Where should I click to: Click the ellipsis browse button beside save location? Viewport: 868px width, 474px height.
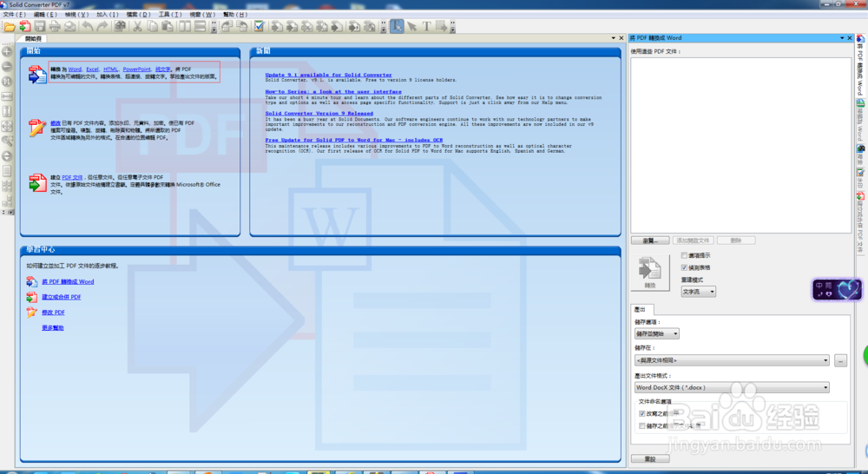click(x=840, y=360)
